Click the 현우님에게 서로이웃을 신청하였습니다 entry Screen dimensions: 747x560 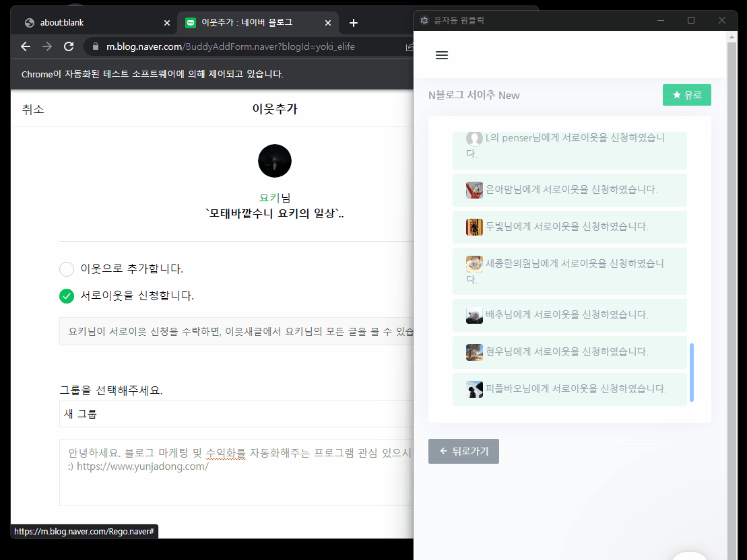pyautogui.click(x=570, y=353)
